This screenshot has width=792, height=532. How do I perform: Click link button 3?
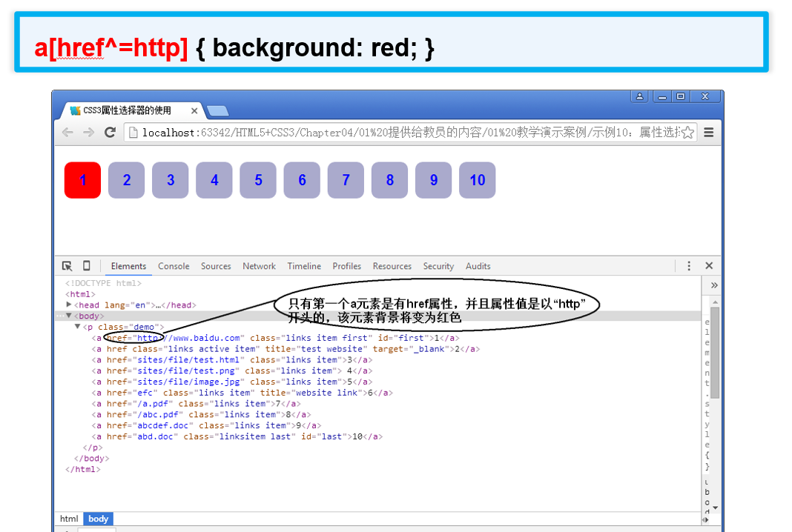point(171,180)
